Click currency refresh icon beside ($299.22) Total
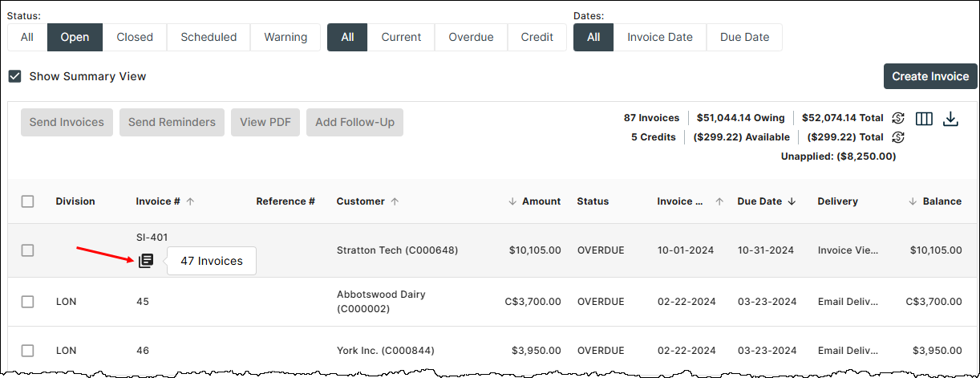Viewport: 980px width, 378px height. pos(898,137)
